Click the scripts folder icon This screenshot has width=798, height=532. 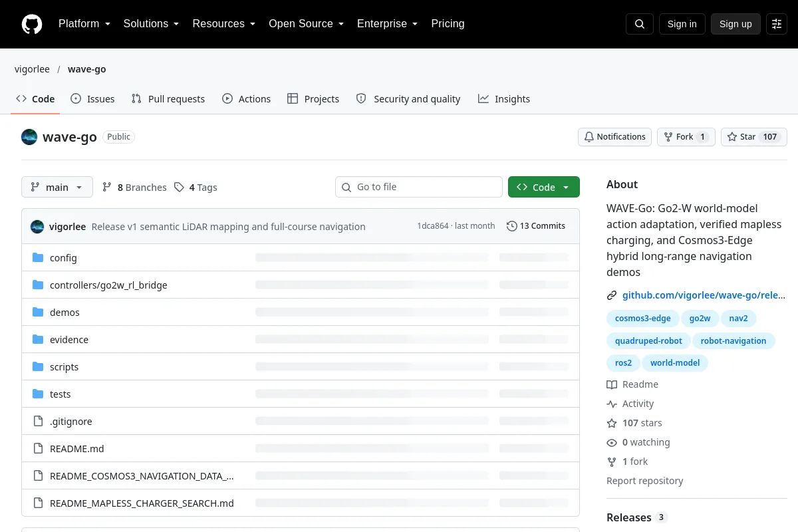38,367
